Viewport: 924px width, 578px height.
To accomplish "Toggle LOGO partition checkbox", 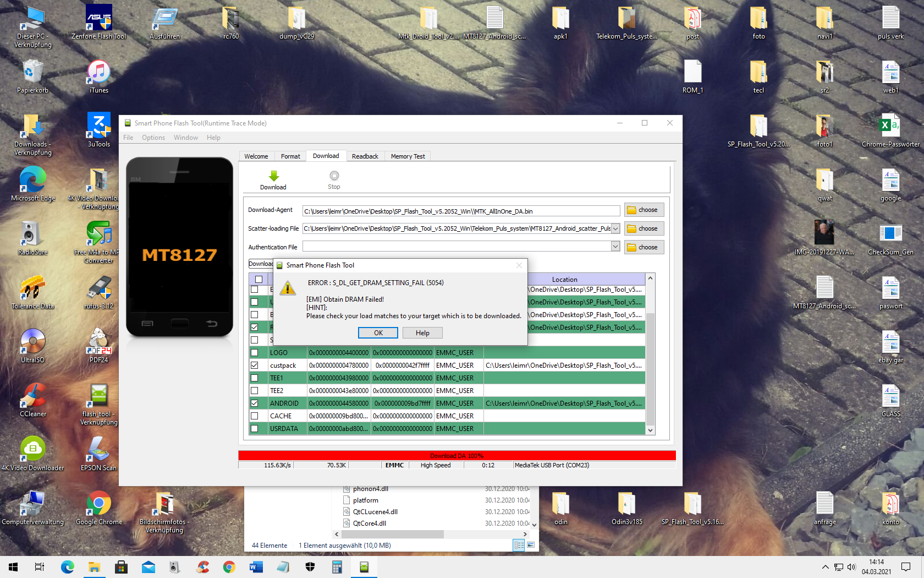I will 255,352.
